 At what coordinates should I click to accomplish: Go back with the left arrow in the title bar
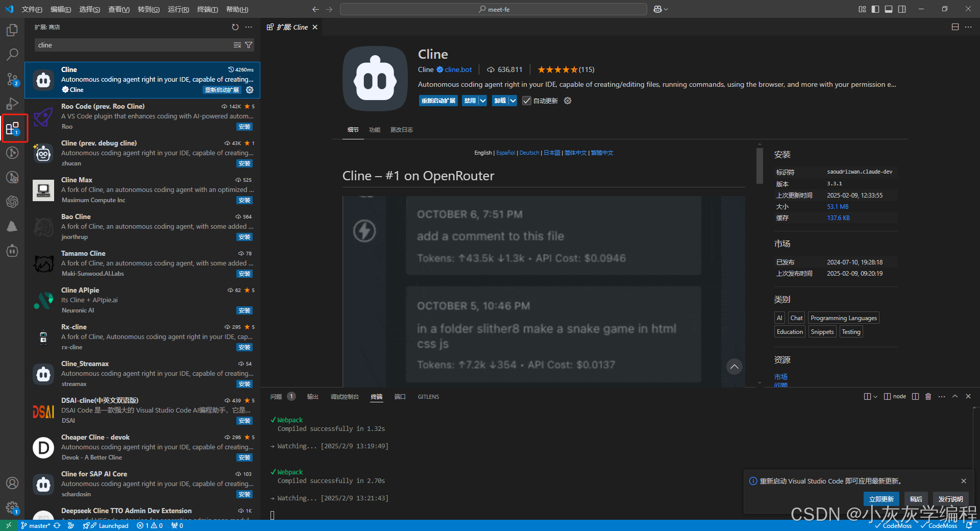point(315,9)
